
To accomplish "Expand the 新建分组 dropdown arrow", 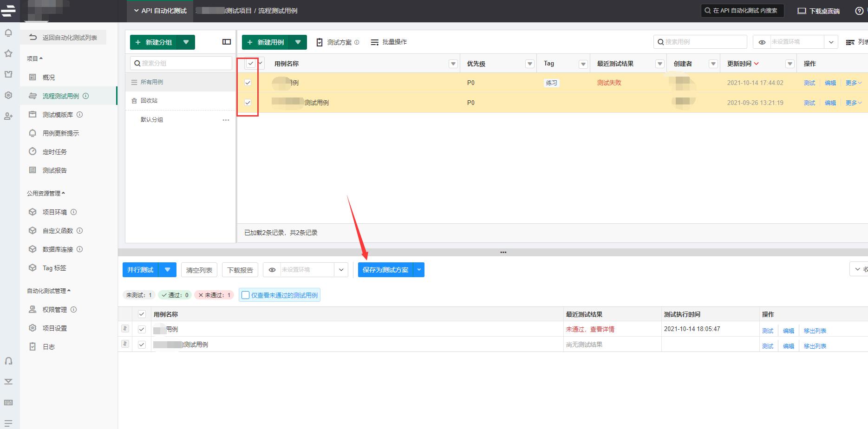I will tap(186, 42).
